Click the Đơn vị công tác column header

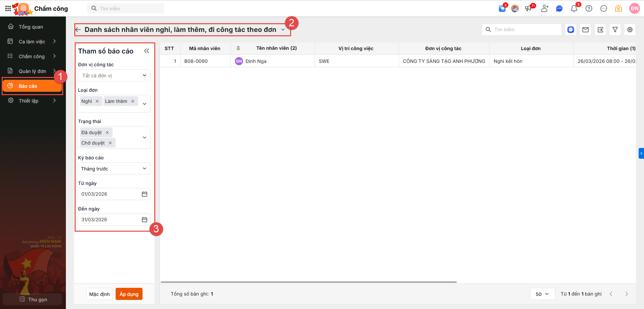[443, 48]
